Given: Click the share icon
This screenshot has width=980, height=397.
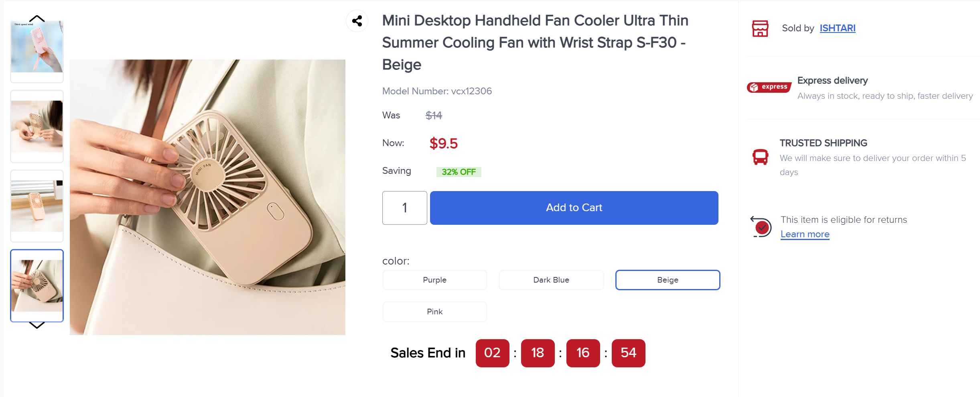Looking at the screenshot, I should click(357, 21).
